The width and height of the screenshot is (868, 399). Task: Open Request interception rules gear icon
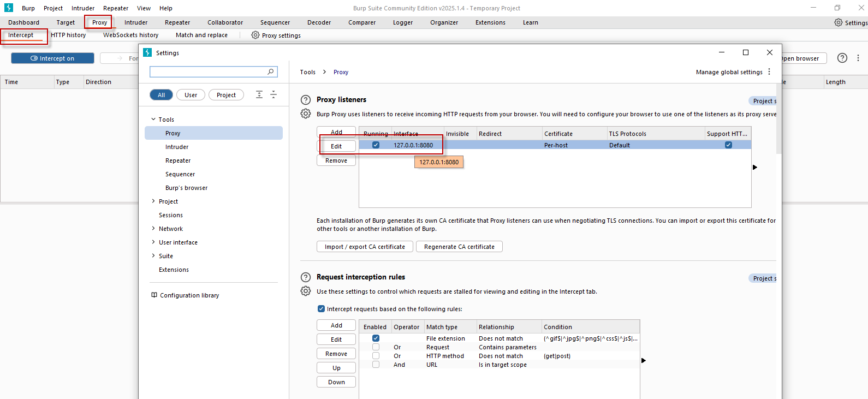(x=306, y=291)
